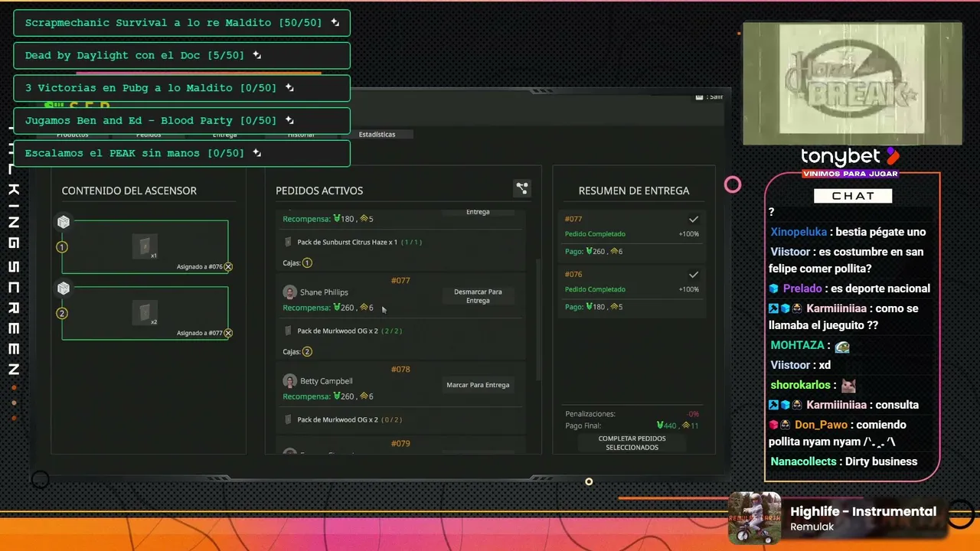Click the checkmark on completed order #077
This screenshot has width=980, height=551.
pyautogui.click(x=694, y=219)
